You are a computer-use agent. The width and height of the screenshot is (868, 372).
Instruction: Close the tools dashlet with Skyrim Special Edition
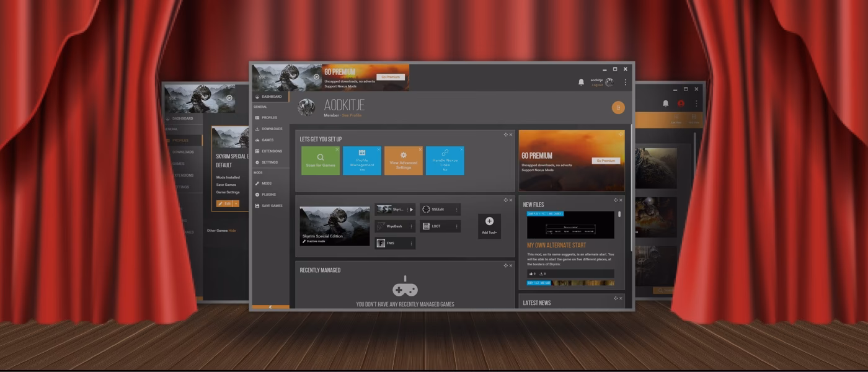click(x=511, y=200)
